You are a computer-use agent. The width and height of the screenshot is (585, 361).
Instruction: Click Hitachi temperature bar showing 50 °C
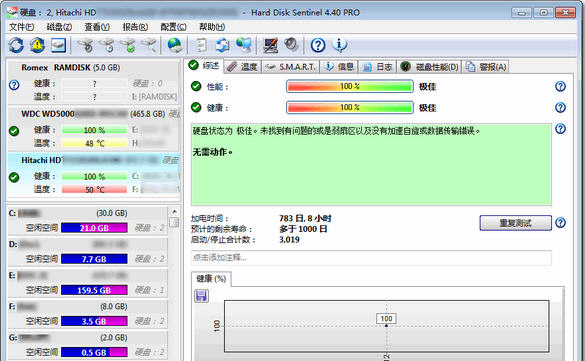click(x=94, y=189)
